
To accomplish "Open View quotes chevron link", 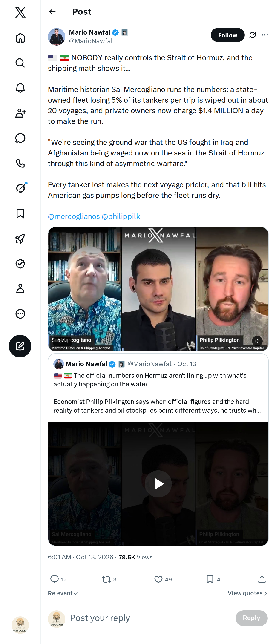I will coord(247,593).
